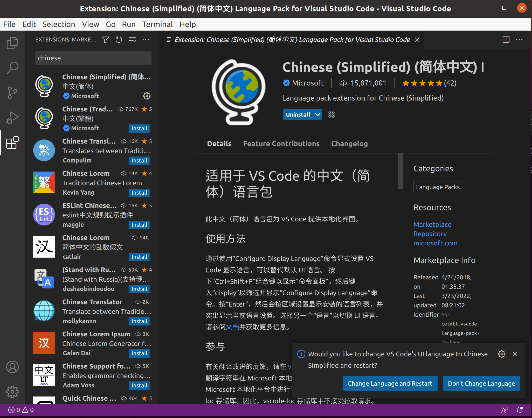
Task: Open the Repository resource link
Action: pyautogui.click(x=430, y=234)
